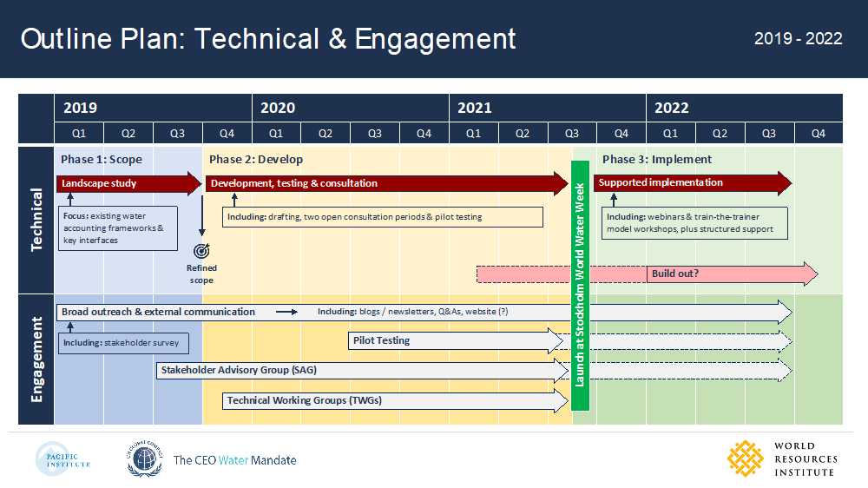Click the Broad outreach & external communication bar
The height and width of the screenshot is (488, 868).
click(424, 313)
